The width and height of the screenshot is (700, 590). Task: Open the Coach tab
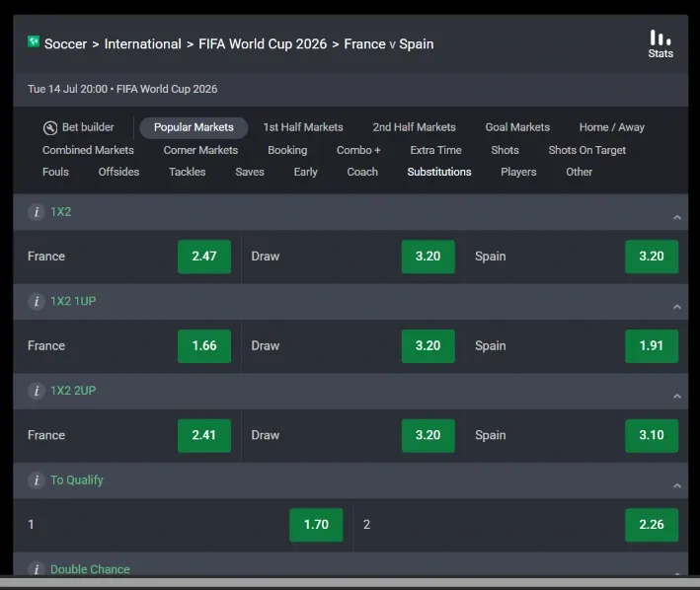362,172
